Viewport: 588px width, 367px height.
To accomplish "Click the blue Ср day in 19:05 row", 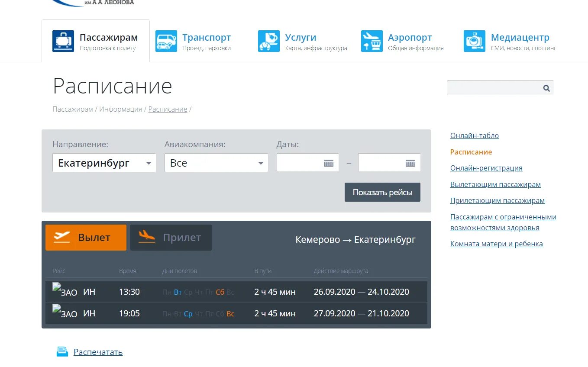I will 188,314.
